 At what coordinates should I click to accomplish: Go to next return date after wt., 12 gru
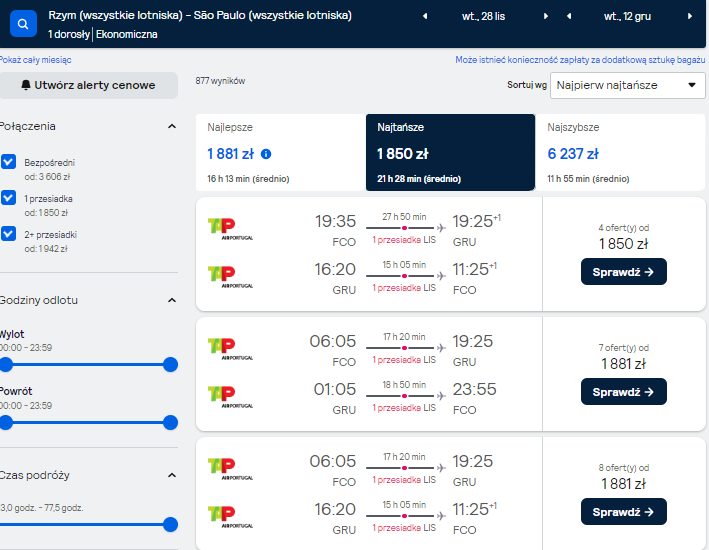(x=690, y=16)
